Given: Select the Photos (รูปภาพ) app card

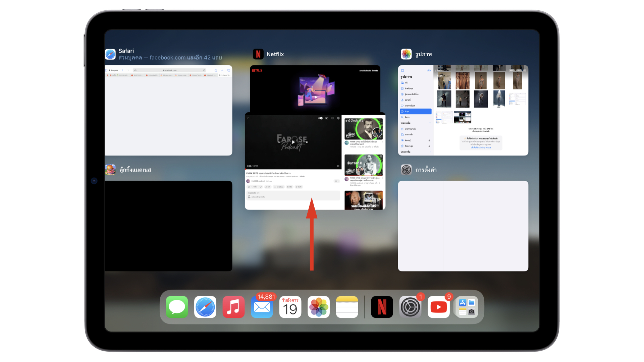Looking at the screenshot, I should [x=463, y=111].
